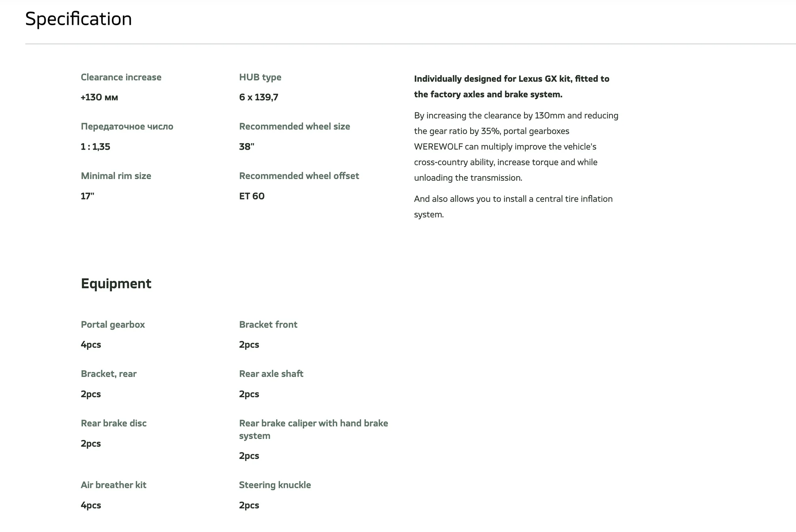Click the Rear brake disc item
This screenshot has width=796, height=532.
click(x=114, y=423)
